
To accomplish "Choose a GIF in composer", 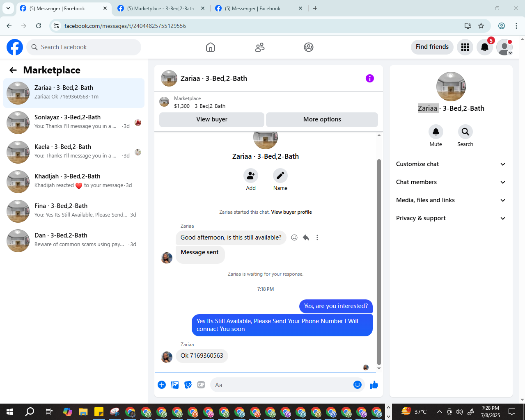I will click(201, 385).
